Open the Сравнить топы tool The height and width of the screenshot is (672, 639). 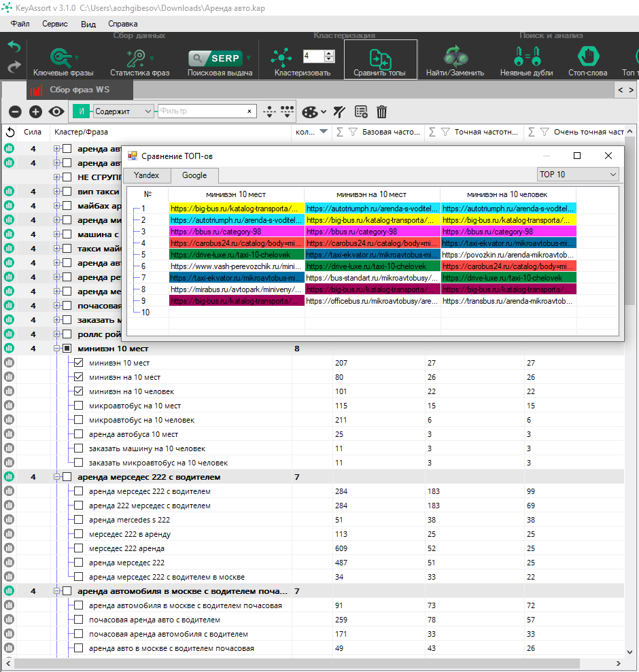pos(380,60)
